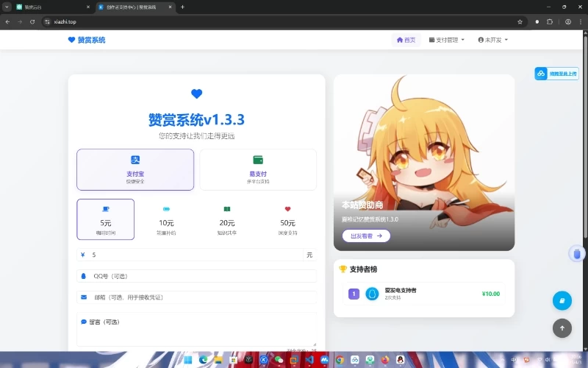Reload the page using the refresh icon
Screen dimensions: 588x368
(x=32, y=21)
